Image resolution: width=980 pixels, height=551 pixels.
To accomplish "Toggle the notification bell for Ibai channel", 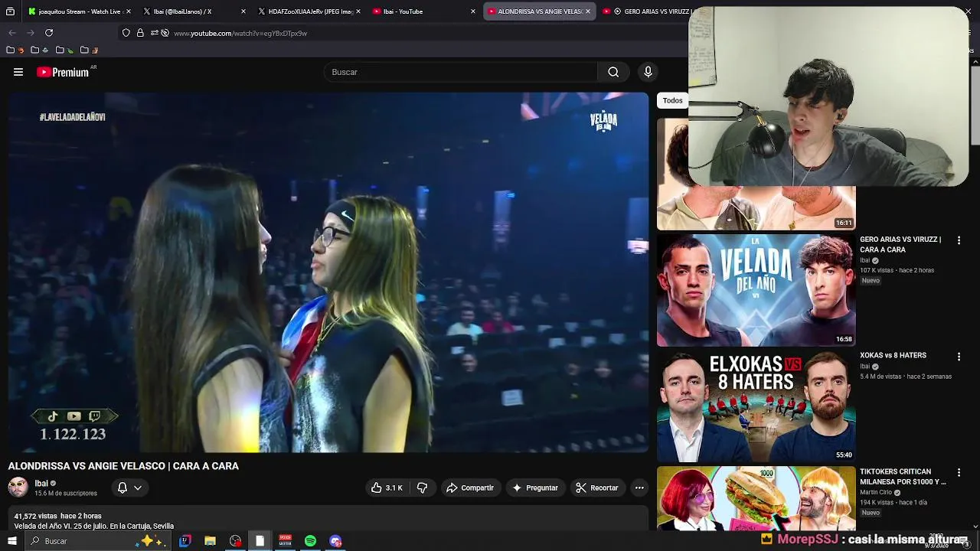I will tap(122, 487).
